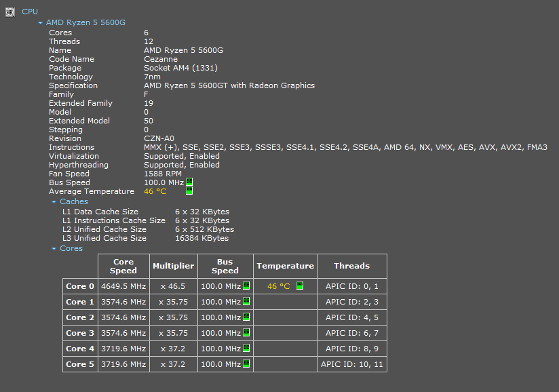
Task: Click the Core 2 bus speed graph icon
Action: point(246,317)
